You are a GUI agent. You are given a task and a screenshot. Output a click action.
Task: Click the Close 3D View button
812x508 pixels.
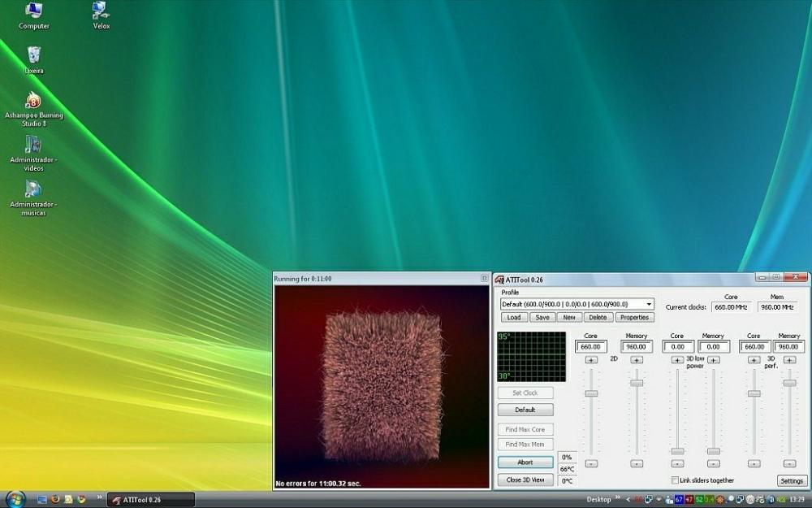point(525,480)
